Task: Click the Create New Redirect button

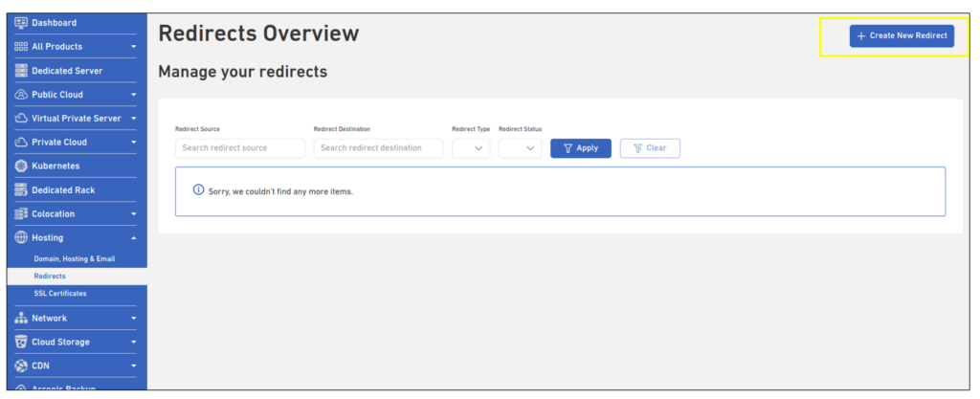Action: (x=902, y=36)
